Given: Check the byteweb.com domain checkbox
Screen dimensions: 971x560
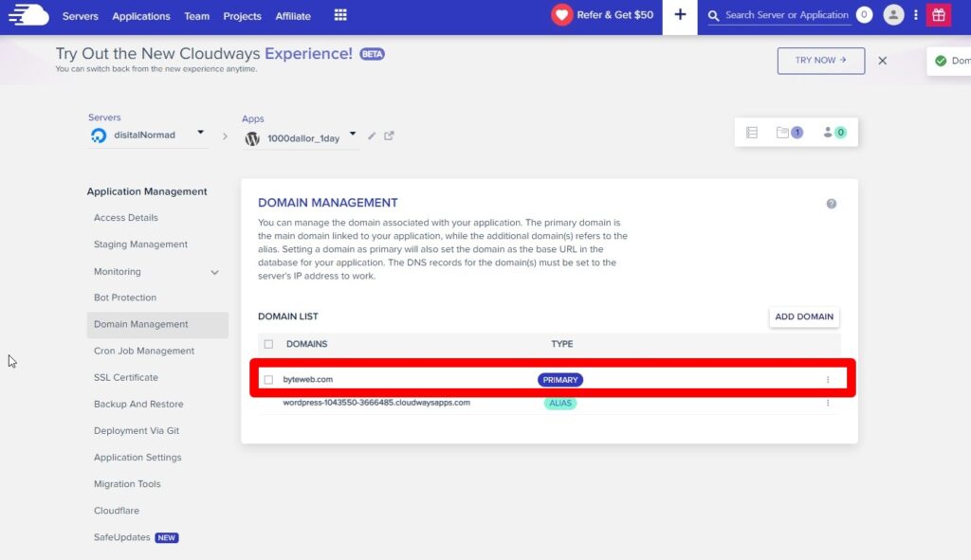Looking at the screenshot, I should (x=268, y=380).
